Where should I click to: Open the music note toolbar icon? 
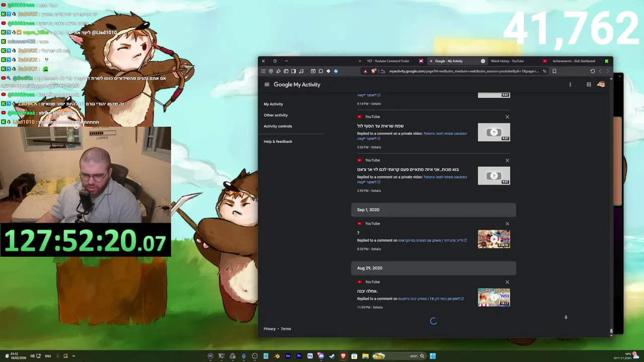tap(301, 71)
